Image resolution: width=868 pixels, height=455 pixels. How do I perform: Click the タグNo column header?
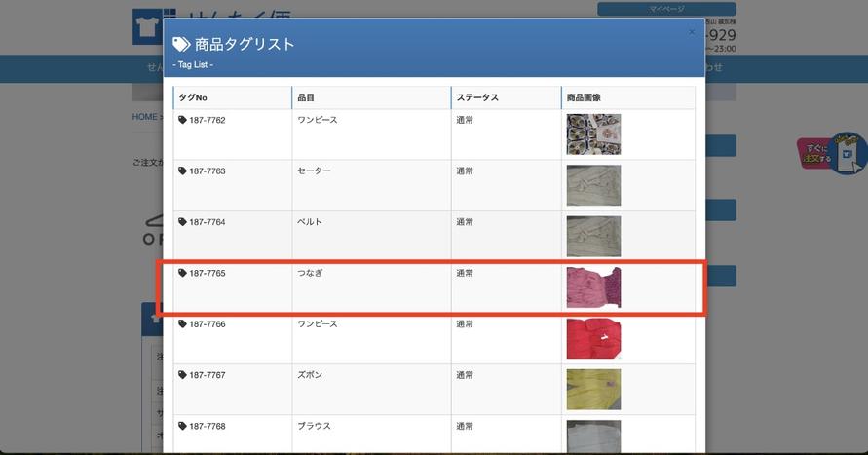click(194, 97)
